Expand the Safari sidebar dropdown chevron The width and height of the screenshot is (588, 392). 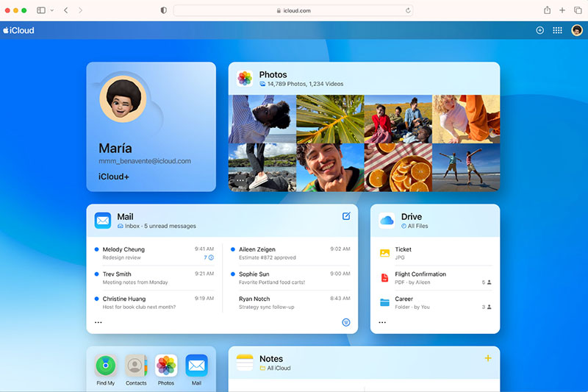51,10
